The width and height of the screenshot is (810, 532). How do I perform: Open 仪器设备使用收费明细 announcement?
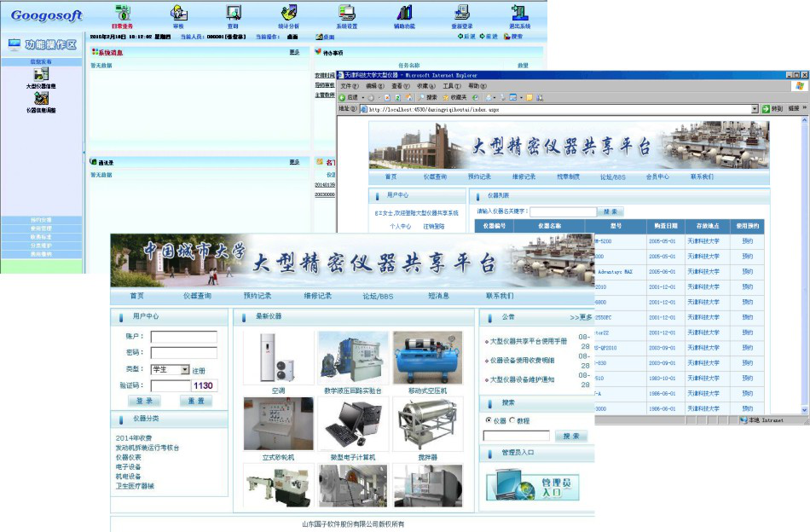click(x=522, y=361)
